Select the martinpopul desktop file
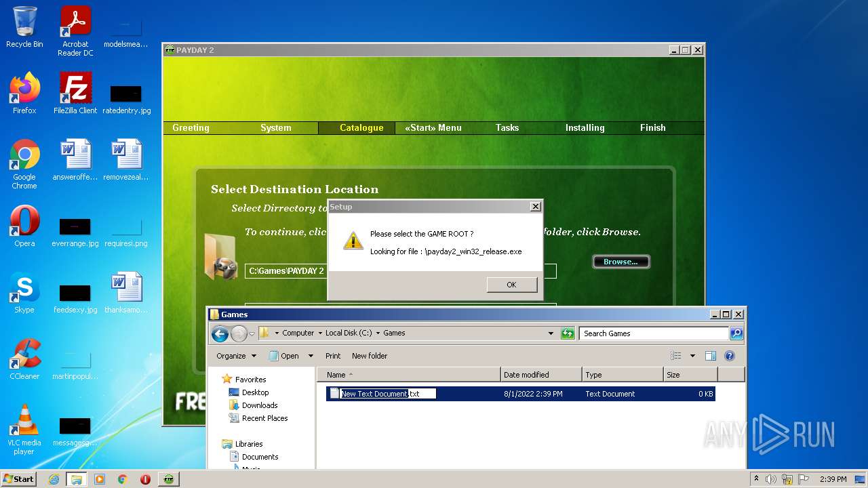This screenshot has width=868, height=488. 75,363
